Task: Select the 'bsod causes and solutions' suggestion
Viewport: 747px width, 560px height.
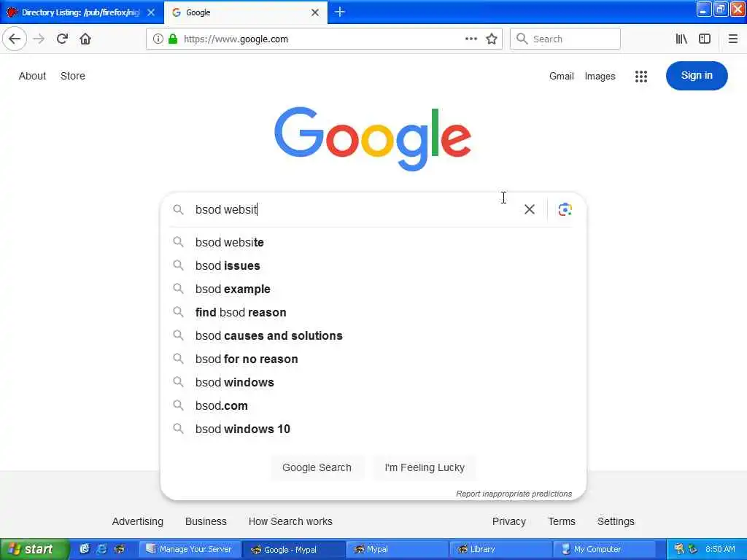Action: [x=268, y=335]
